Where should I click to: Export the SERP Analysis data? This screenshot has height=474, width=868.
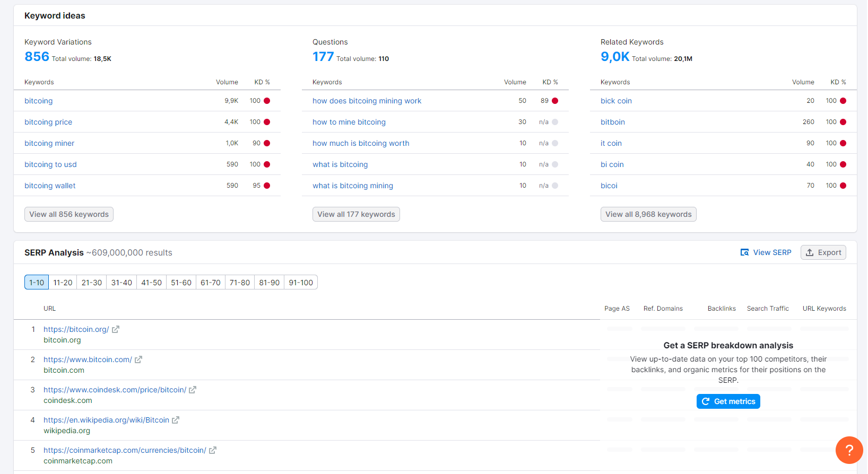[823, 252]
